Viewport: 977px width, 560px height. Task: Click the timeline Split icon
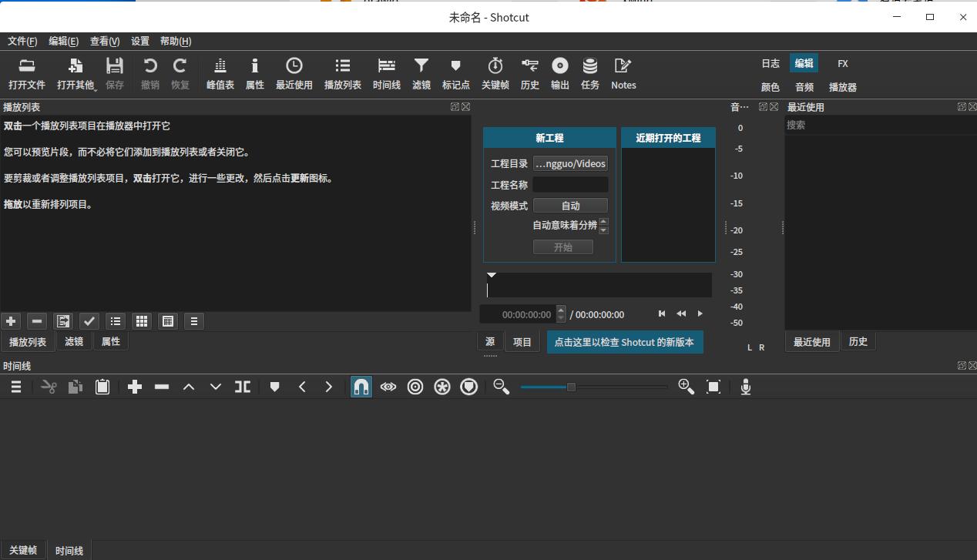tap(242, 386)
